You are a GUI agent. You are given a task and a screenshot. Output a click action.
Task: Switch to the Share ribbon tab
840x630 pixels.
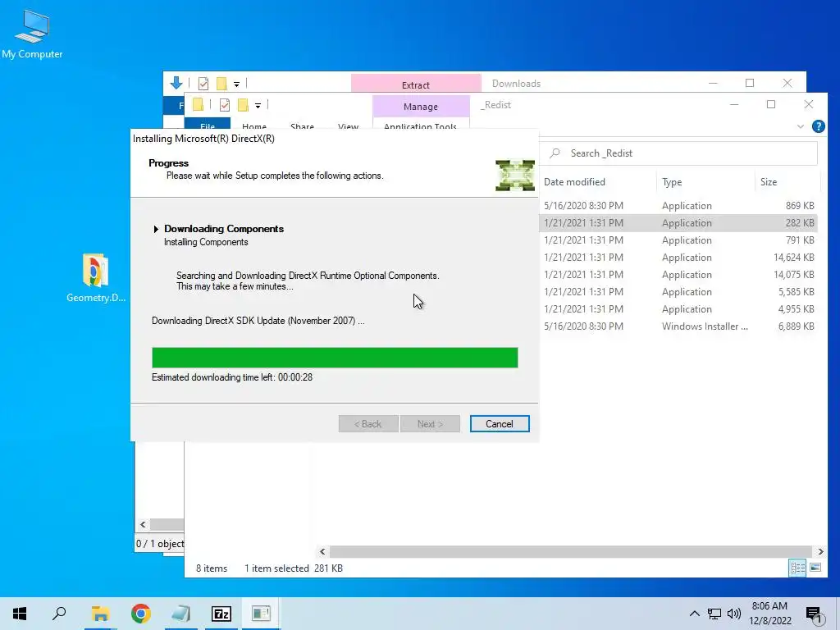click(x=302, y=126)
